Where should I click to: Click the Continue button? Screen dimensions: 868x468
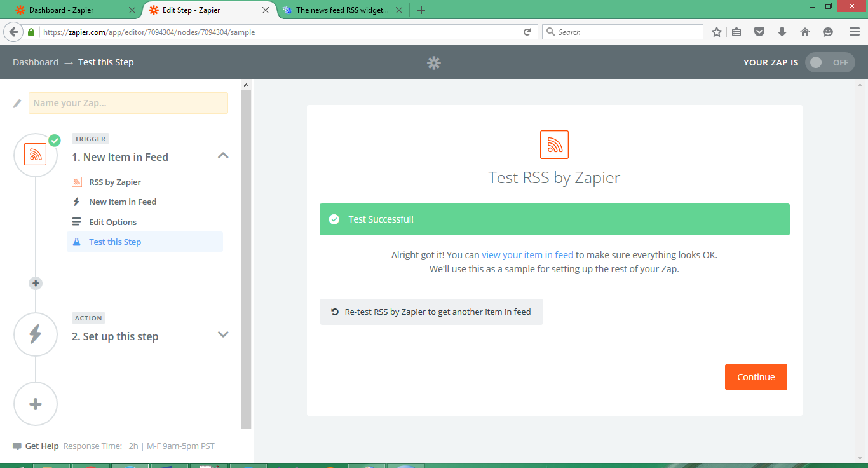coord(756,377)
